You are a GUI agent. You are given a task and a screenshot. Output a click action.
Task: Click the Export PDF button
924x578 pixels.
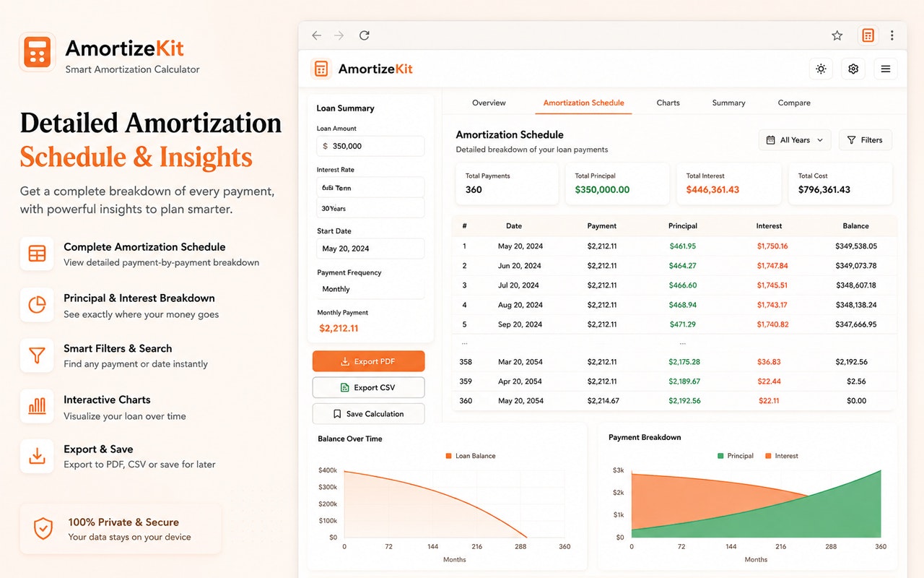coord(368,361)
